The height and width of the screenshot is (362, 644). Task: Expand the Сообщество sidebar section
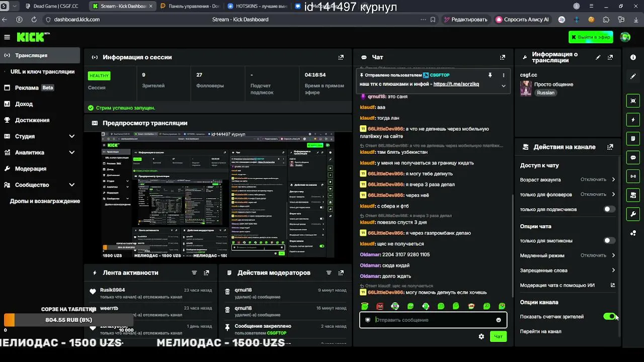coord(71,185)
